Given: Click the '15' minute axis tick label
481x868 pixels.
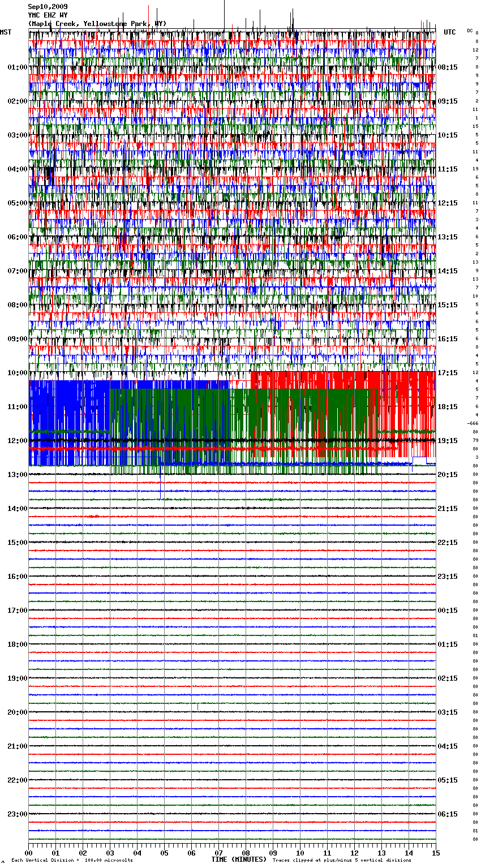Looking at the screenshot, I should (436, 853).
